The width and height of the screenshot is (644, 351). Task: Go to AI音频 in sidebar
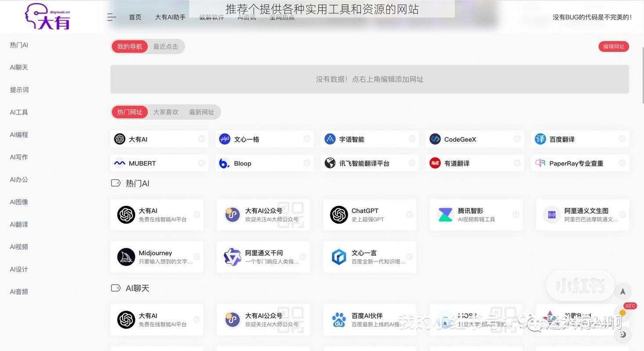coord(19,291)
